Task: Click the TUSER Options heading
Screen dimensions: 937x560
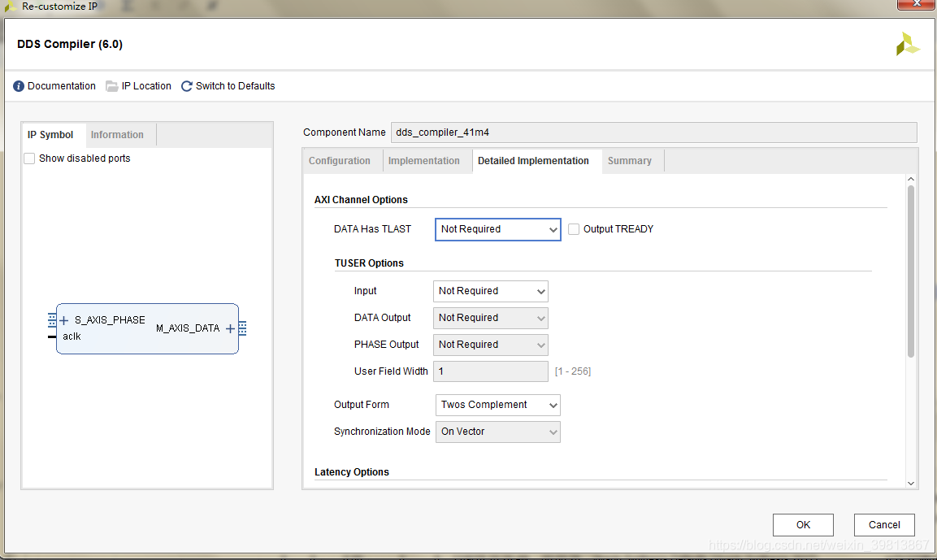Action: point(369,263)
